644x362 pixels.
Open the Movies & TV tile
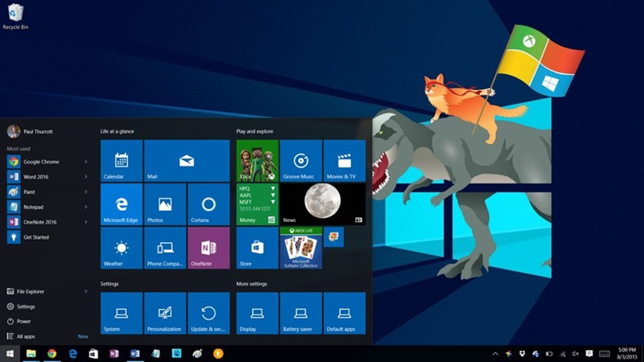tap(344, 160)
